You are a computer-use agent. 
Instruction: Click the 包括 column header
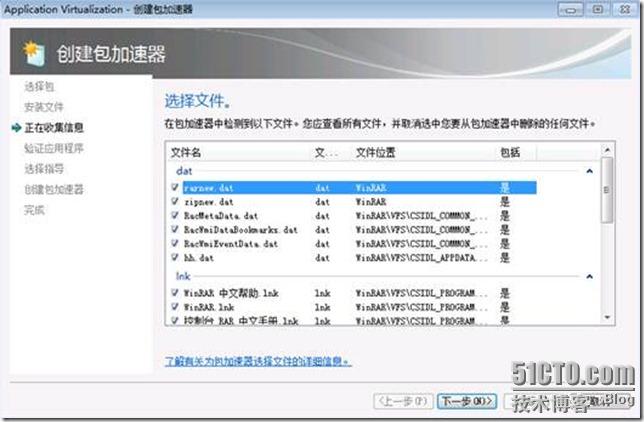(510, 153)
